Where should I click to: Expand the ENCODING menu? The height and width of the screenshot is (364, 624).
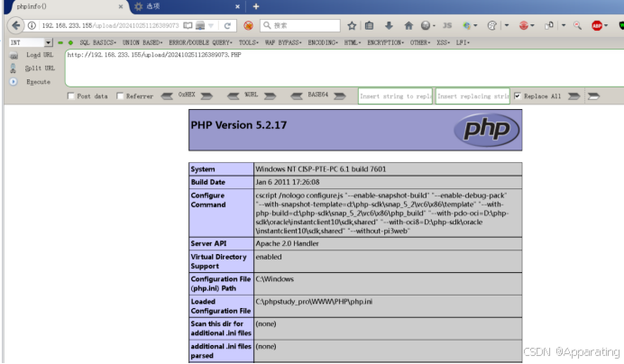point(323,42)
